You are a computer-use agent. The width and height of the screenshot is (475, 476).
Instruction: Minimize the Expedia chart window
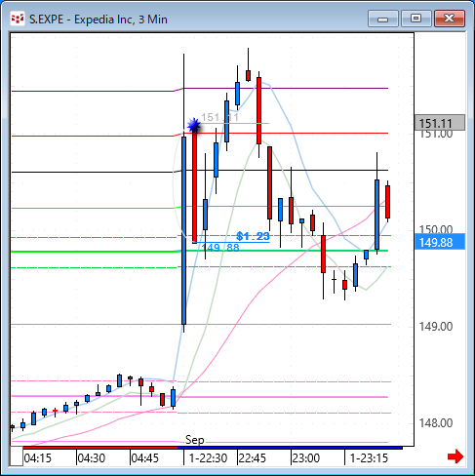pyautogui.click(x=383, y=19)
